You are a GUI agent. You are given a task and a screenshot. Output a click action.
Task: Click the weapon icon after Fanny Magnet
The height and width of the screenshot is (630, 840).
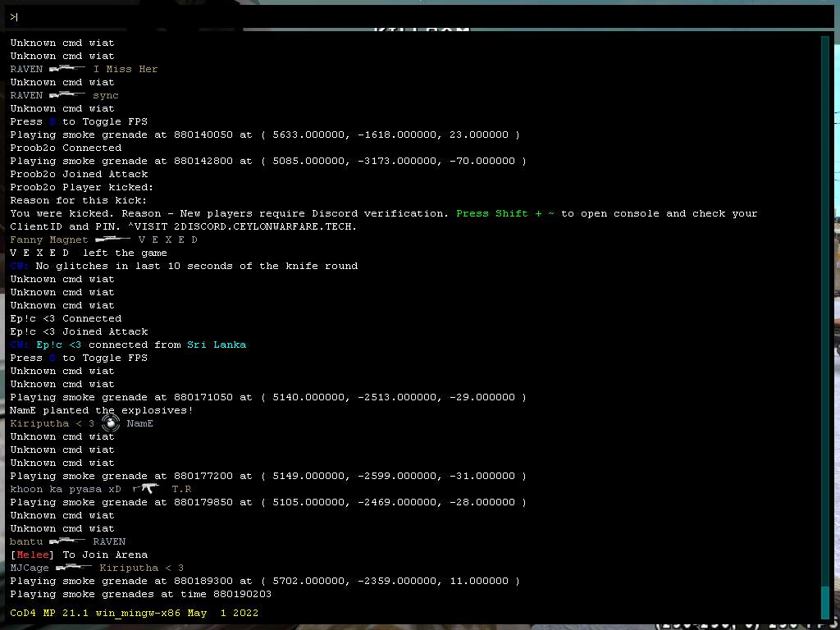(112, 240)
